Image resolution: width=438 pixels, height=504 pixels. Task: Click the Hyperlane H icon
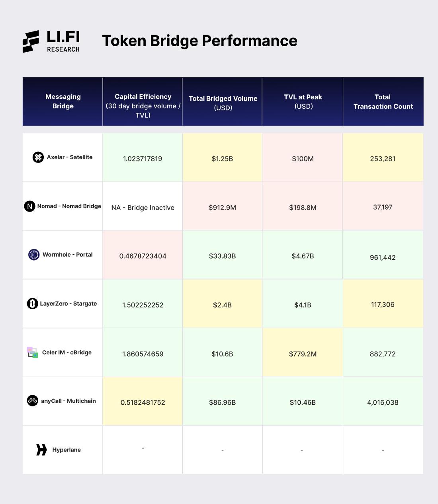point(41,450)
